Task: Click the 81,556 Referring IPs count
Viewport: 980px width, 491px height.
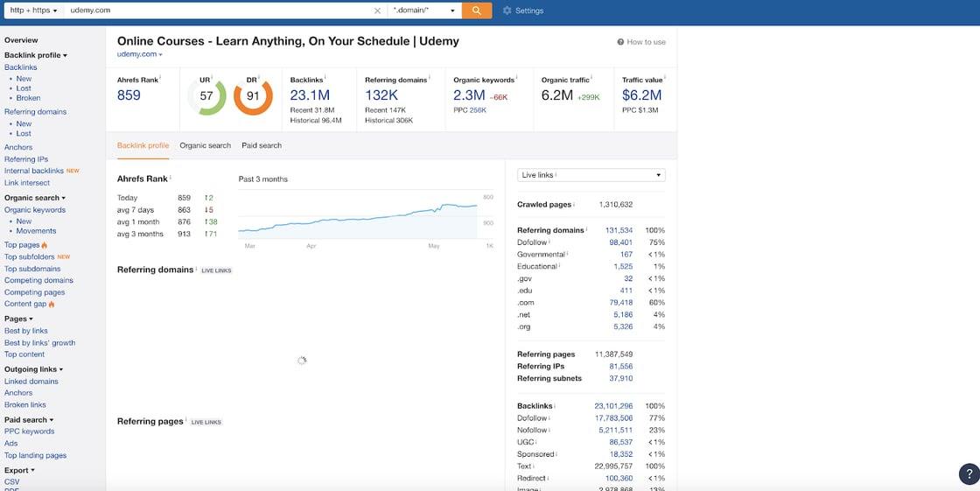Action: 620,367
